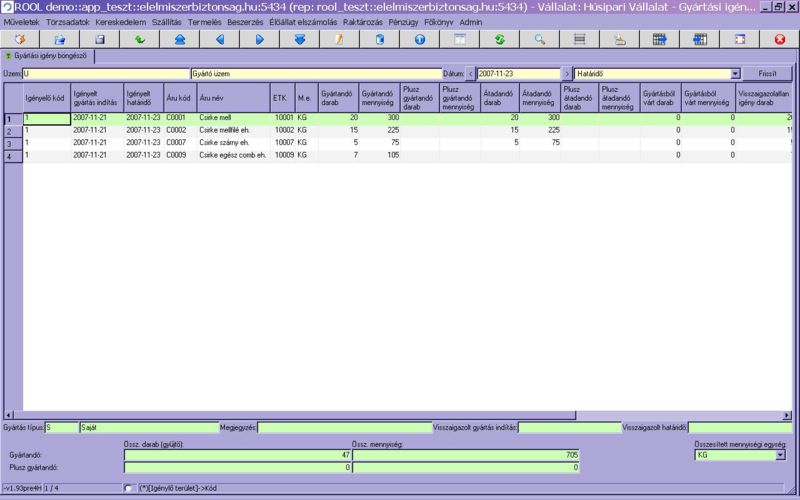
Task: Expand the Összesített mennyiségi egység KG dropdown
Action: (780, 455)
